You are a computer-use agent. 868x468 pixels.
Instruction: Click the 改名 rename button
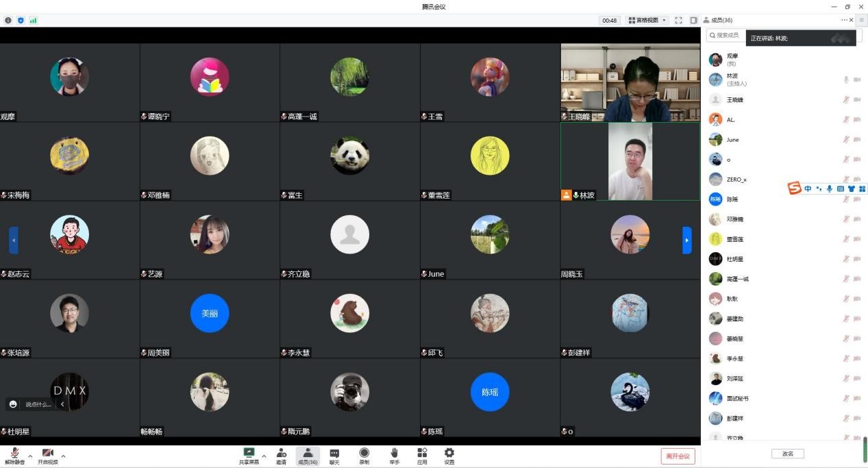(787, 454)
